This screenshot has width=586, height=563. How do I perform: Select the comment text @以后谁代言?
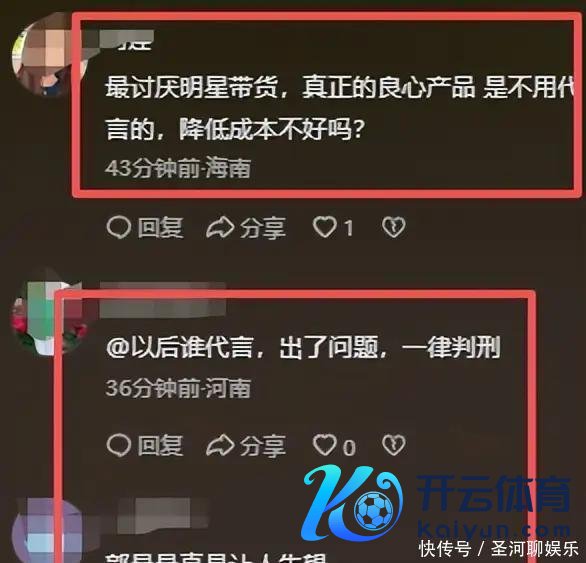click(x=303, y=347)
